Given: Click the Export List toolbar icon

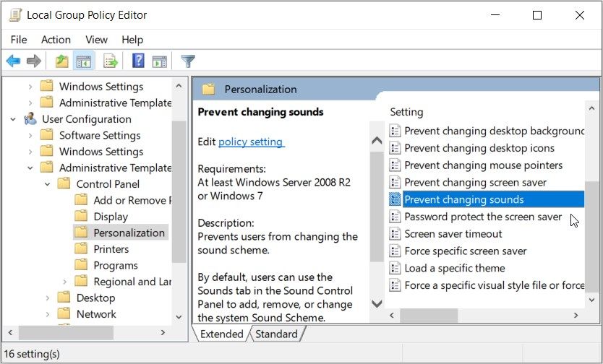Looking at the screenshot, I should tap(111, 61).
